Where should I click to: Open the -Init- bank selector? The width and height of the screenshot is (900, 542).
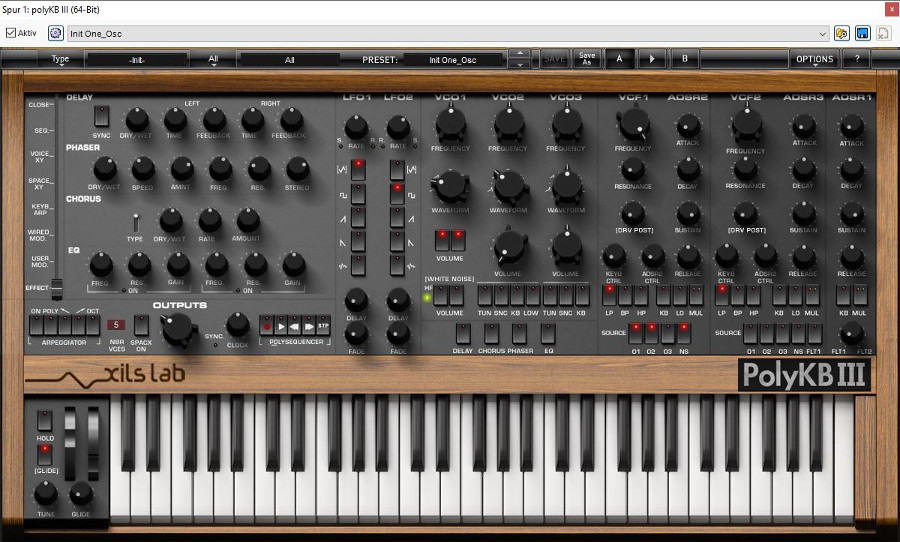click(137, 60)
